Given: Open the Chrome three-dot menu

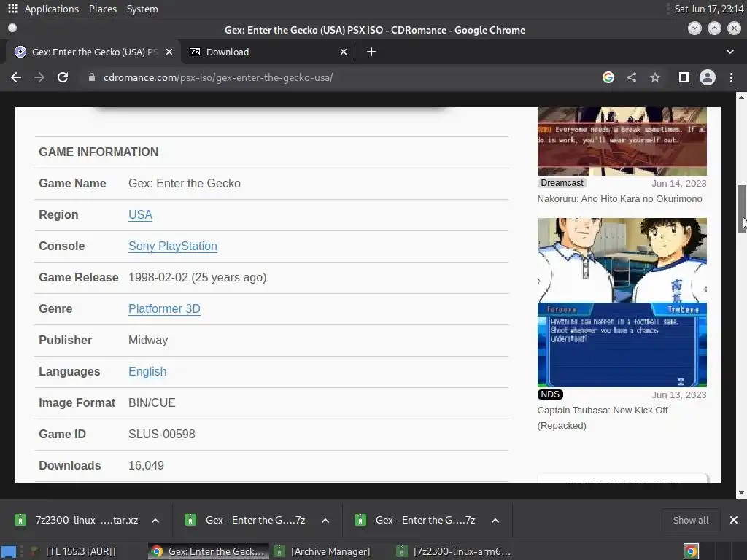Looking at the screenshot, I should [731, 77].
